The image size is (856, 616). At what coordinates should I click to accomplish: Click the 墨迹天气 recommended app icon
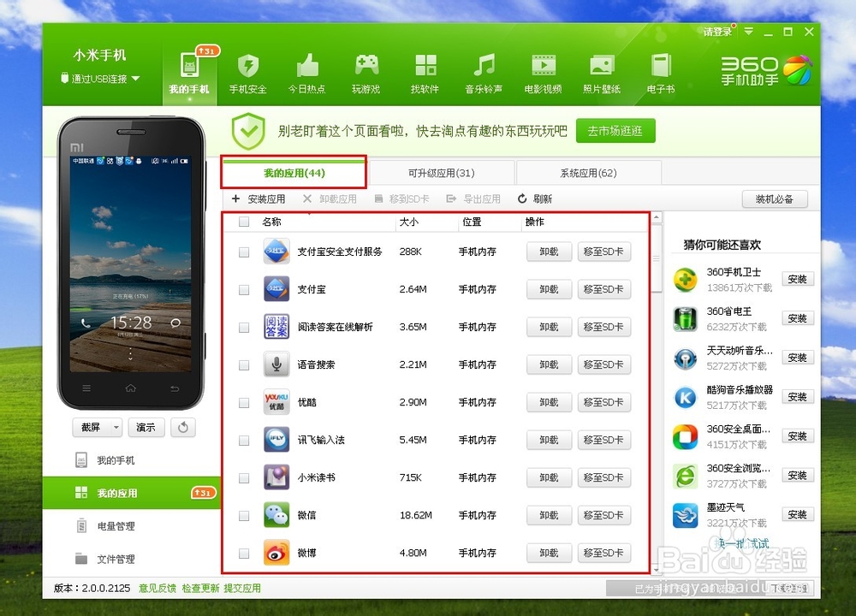pos(685,516)
